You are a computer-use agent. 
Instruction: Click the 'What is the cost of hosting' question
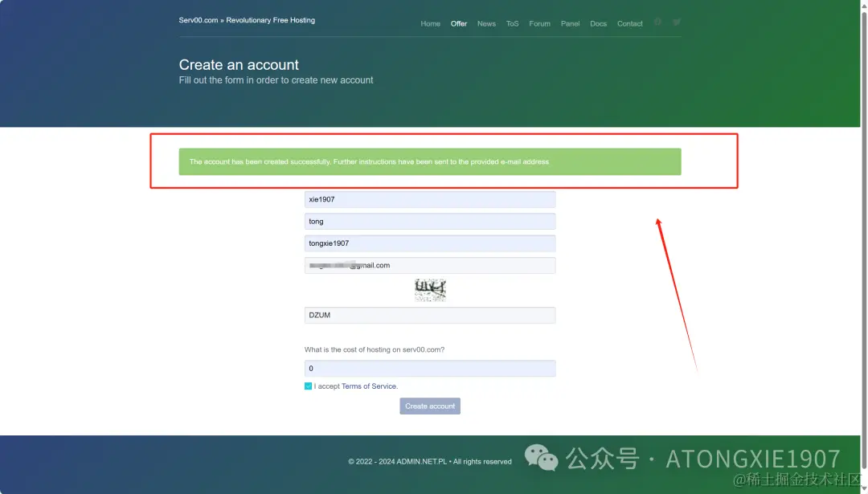point(375,349)
